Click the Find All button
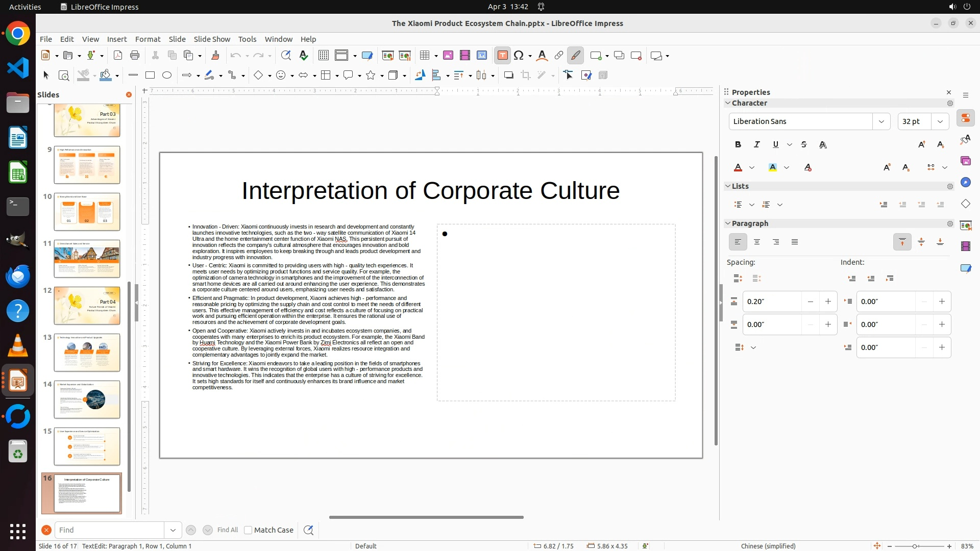Viewport: 980px width, 551px height. (227, 530)
